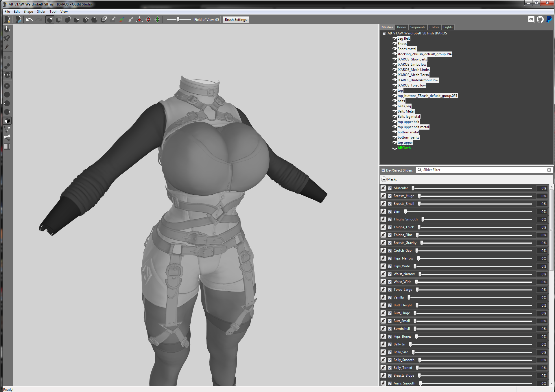Viewport: 555px width, 392px height.
Task: Collapse the AB_VTAW_Wardrobe8_SBTrish_IKAROS tree node
Action: (x=384, y=34)
